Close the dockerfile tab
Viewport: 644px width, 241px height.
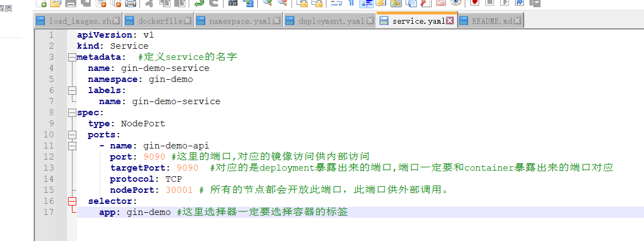pos(188,21)
